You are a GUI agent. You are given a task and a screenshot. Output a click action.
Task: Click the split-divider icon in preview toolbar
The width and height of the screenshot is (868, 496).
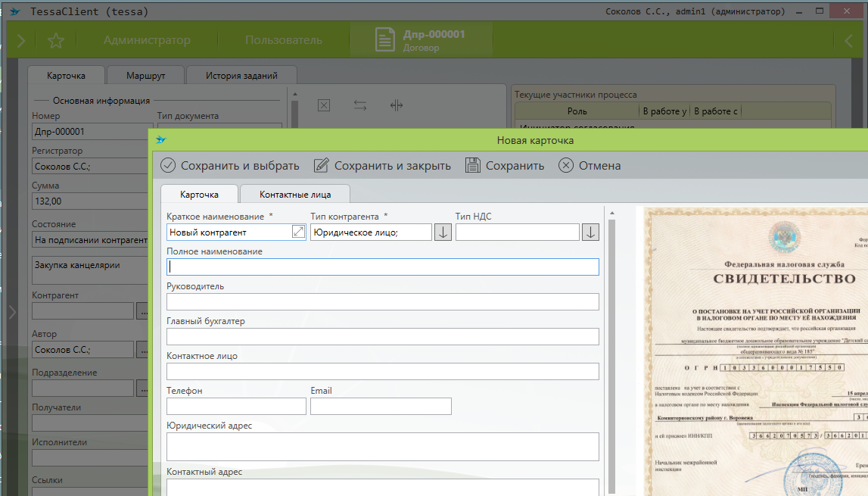[397, 105]
